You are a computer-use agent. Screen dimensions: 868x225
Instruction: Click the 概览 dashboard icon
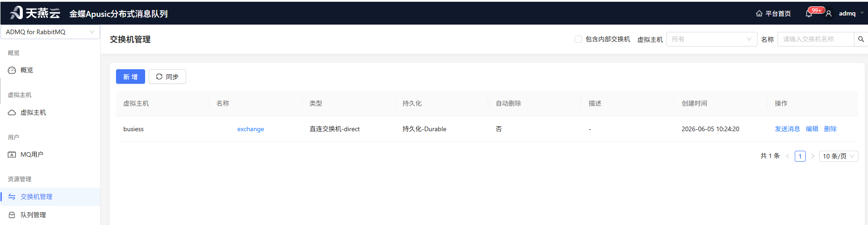point(12,70)
